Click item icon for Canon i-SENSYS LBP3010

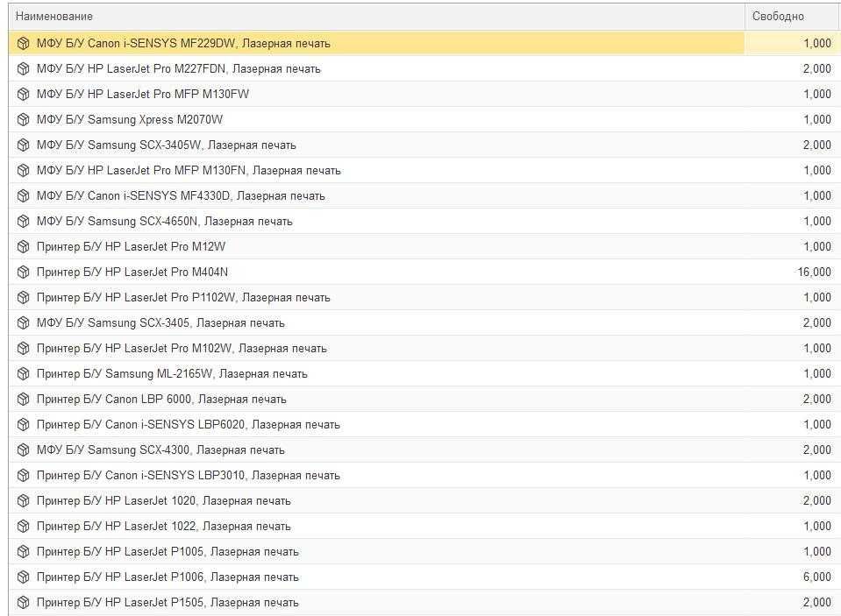tap(23, 476)
